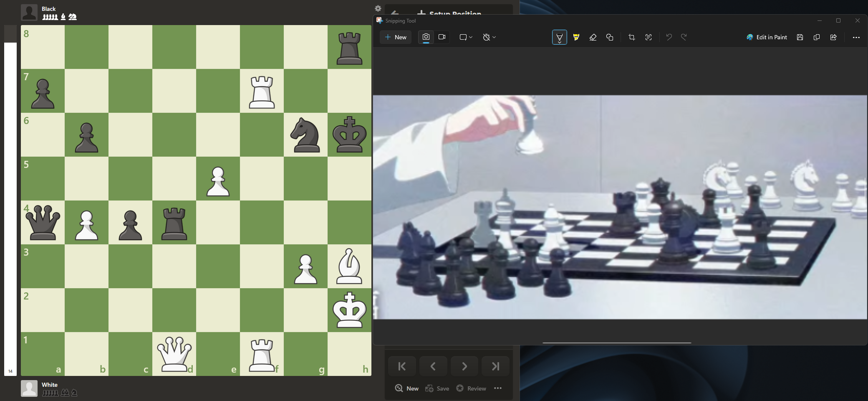Screen dimensions: 868x401
Task: Select the black king on h6
Action: [349, 135]
